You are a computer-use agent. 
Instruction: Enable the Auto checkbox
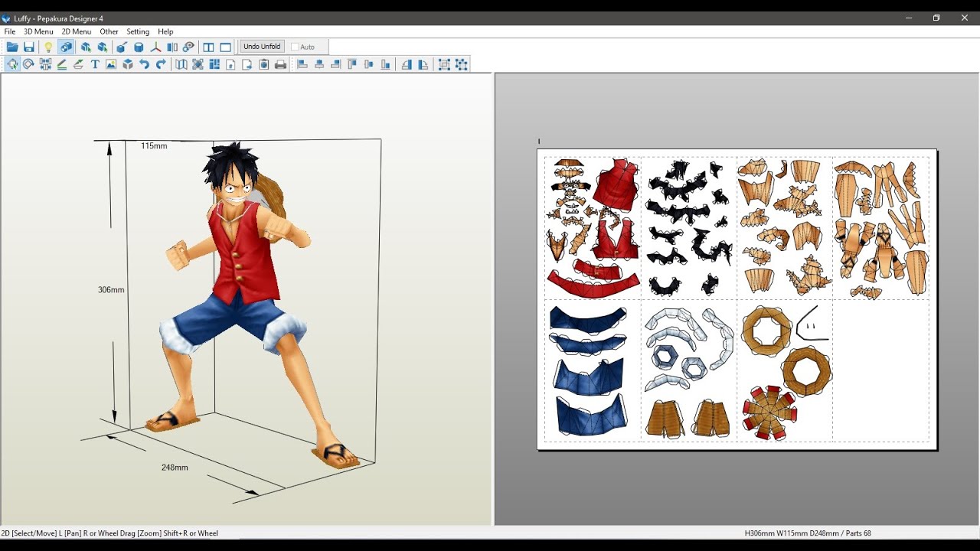[x=295, y=47]
